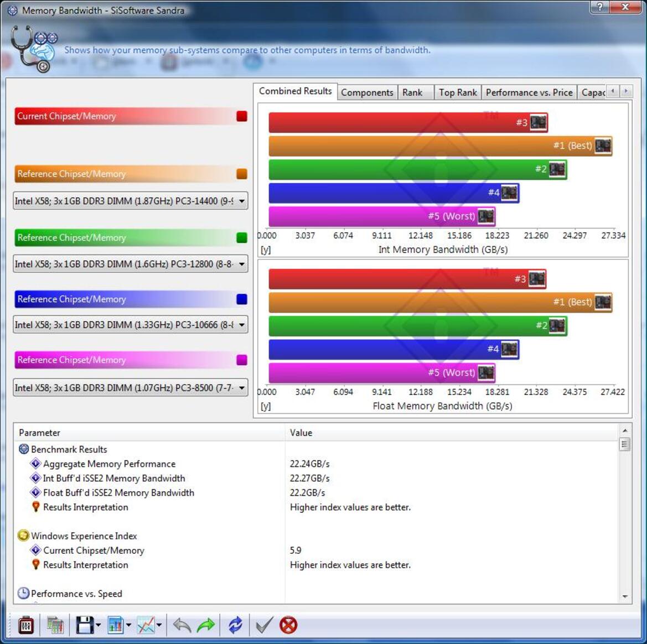647x644 pixels.
Task: Toggle the green Reference Chipset/Memory checkbox
Action: click(242, 238)
